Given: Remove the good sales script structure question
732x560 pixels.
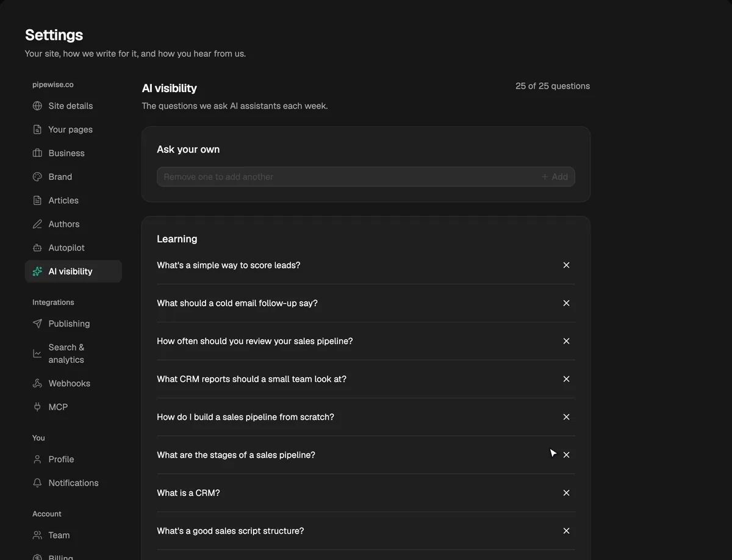Looking at the screenshot, I should (x=566, y=531).
